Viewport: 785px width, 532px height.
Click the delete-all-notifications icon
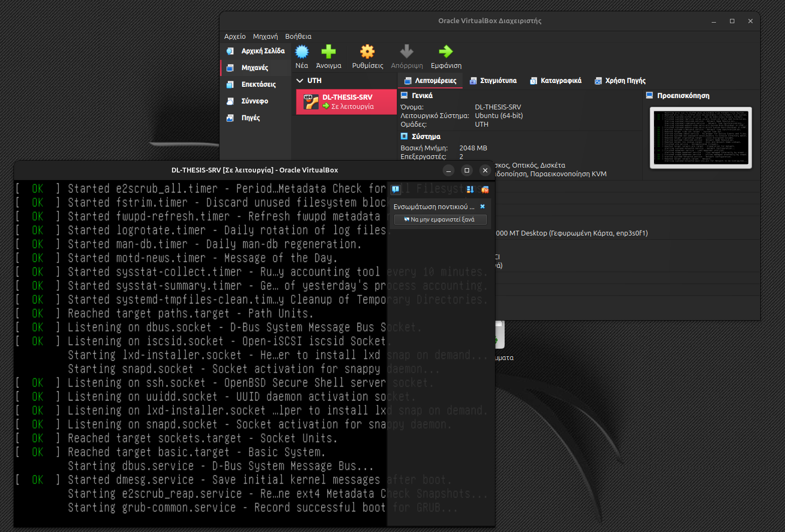pyautogui.click(x=485, y=190)
